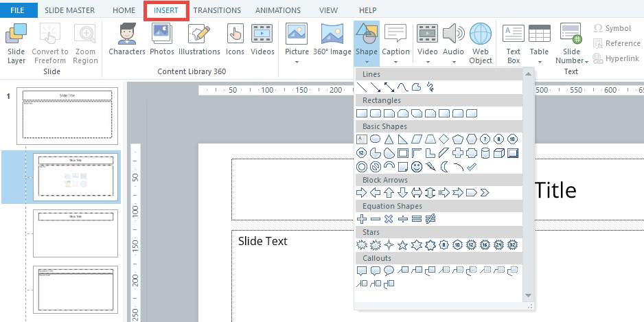Insert the Smiley Face shape
Viewport: 644px width, 322px height.
click(x=417, y=167)
